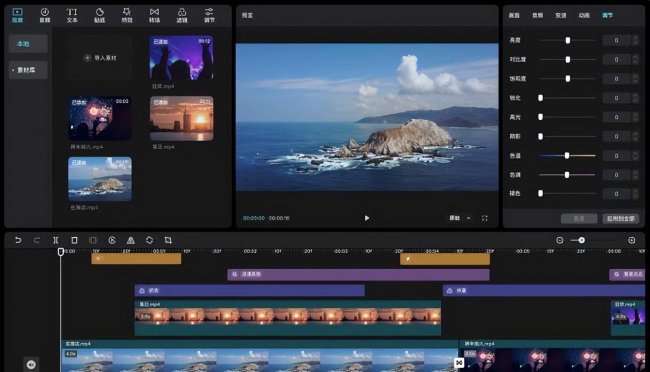Screen dimensions: 650x372
Task: Select the first orange clip on top track
Action: [x=136, y=259]
